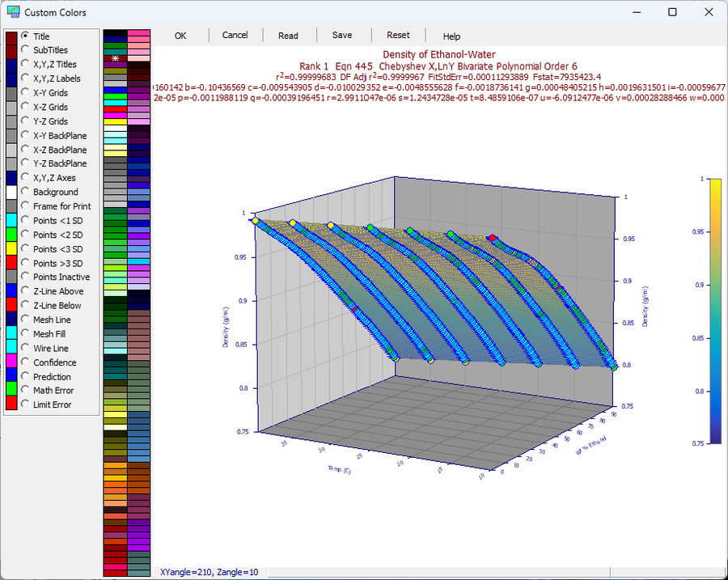Image resolution: width=728 pixels, height=580 pixels.
Task: Click Save in the top bar
Action: click(342, 36)
